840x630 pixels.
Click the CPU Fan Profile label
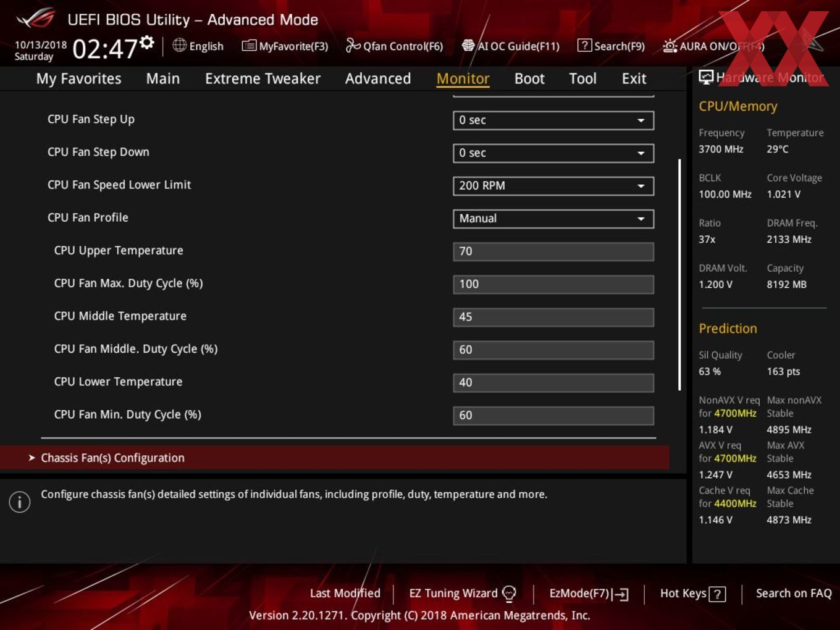coord(88,217)
